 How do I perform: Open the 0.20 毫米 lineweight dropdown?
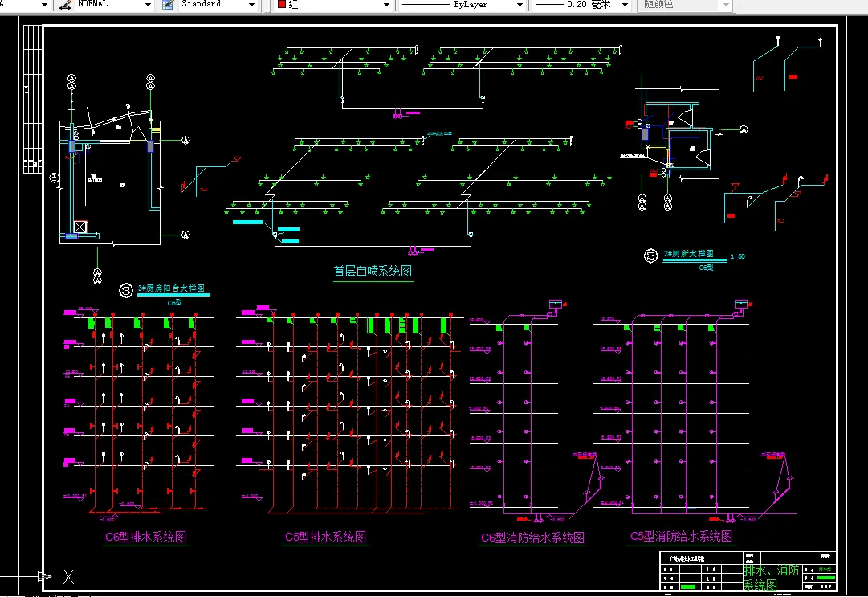point(625,5)
